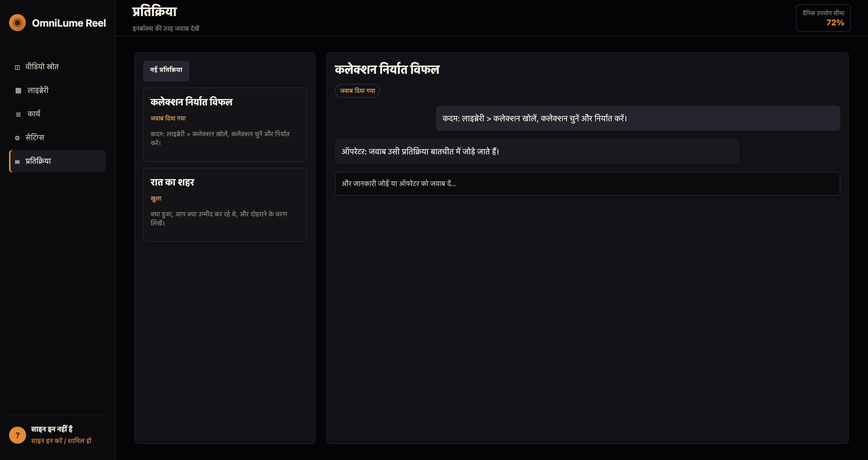Screen dimensions: 868x460
Task: Click the question mark avatar icon
Action: pyautogui.click(x=18, y=435)
